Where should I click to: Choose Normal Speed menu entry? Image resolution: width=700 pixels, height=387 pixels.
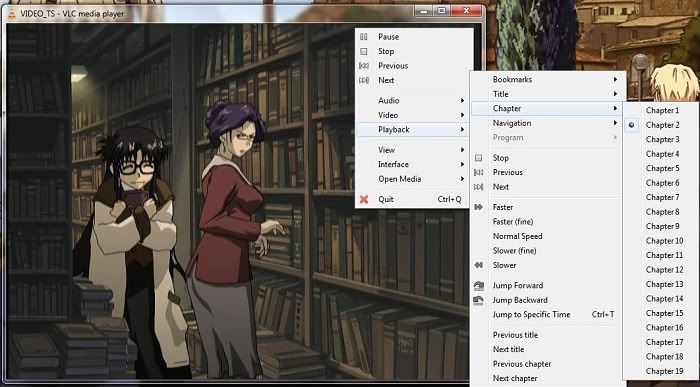tap(546, 236)
